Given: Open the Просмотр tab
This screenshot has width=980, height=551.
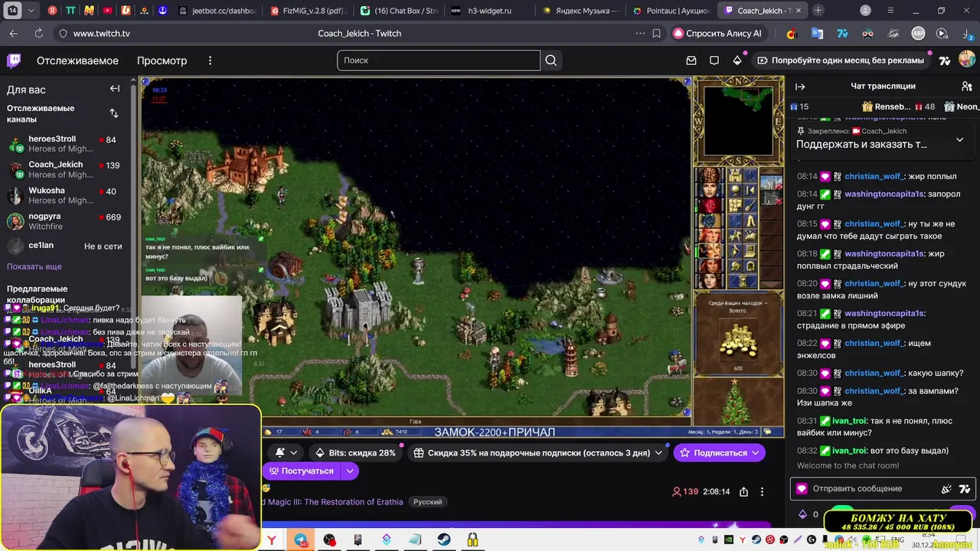Looking at the screenshot, I should (162, 60).
